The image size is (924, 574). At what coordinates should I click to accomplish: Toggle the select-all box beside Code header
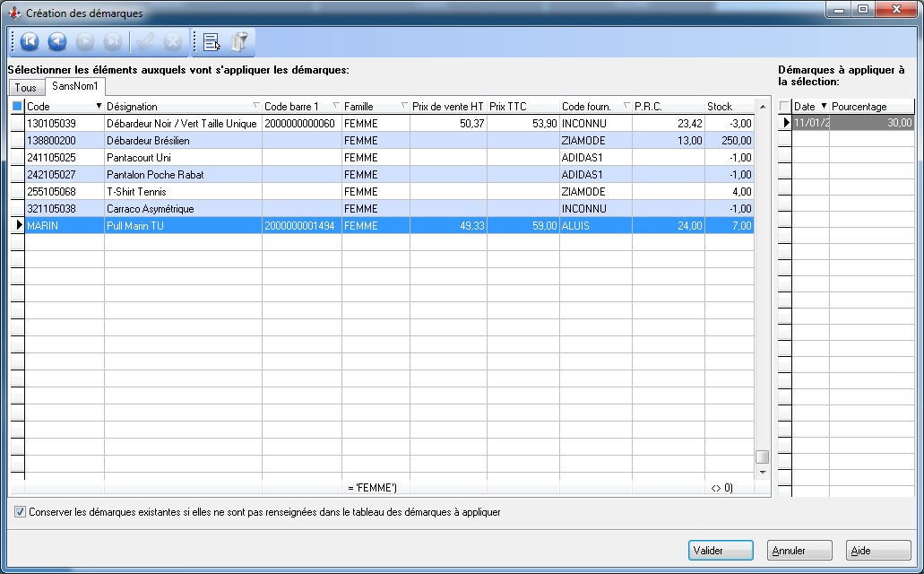(17, 107)
